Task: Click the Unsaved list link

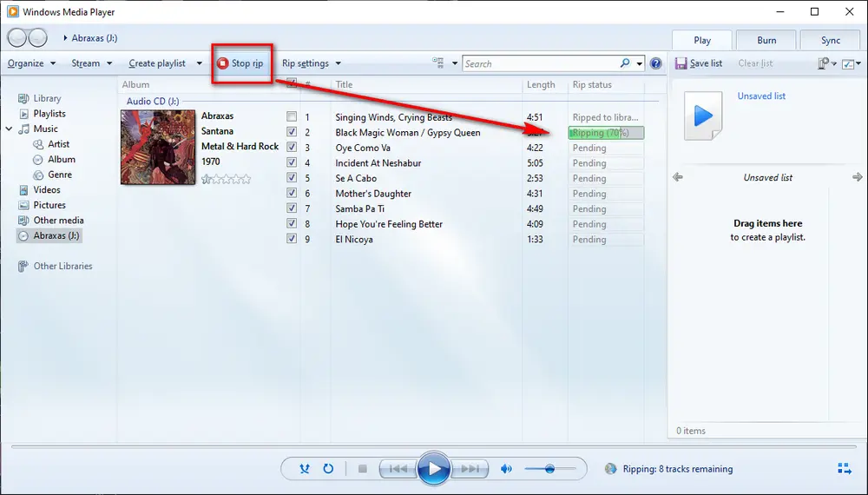Action: click(x=761, y=96)
